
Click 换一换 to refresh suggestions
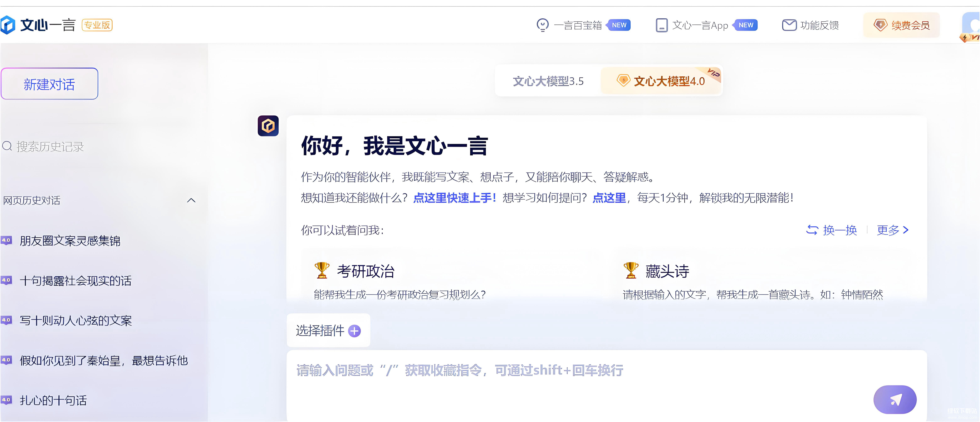tap(831, 230)
